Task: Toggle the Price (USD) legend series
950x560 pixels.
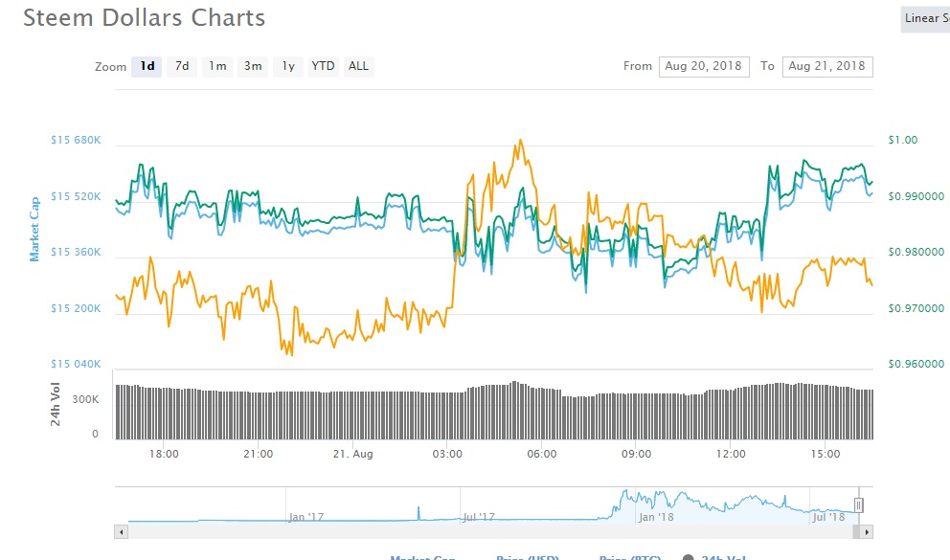Action: coord(527,557)
